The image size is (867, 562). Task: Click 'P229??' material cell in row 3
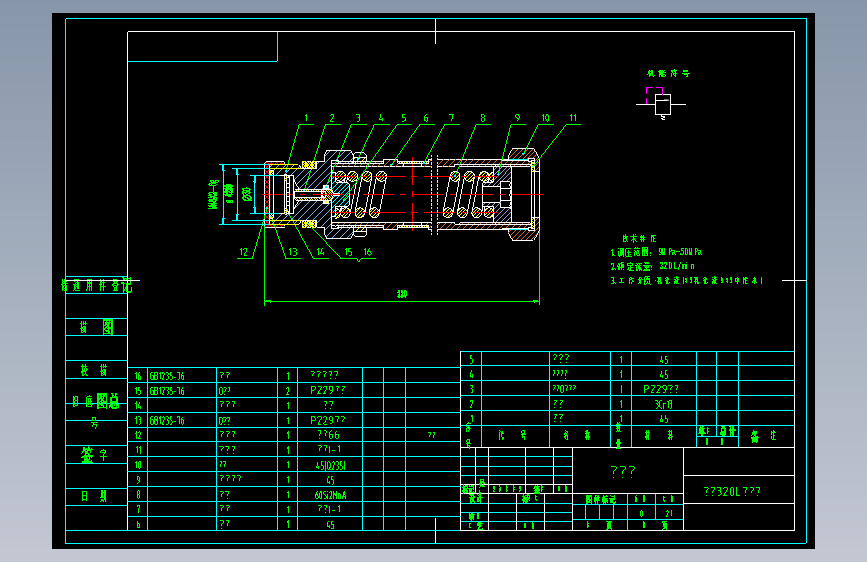[x=661, y=389]
